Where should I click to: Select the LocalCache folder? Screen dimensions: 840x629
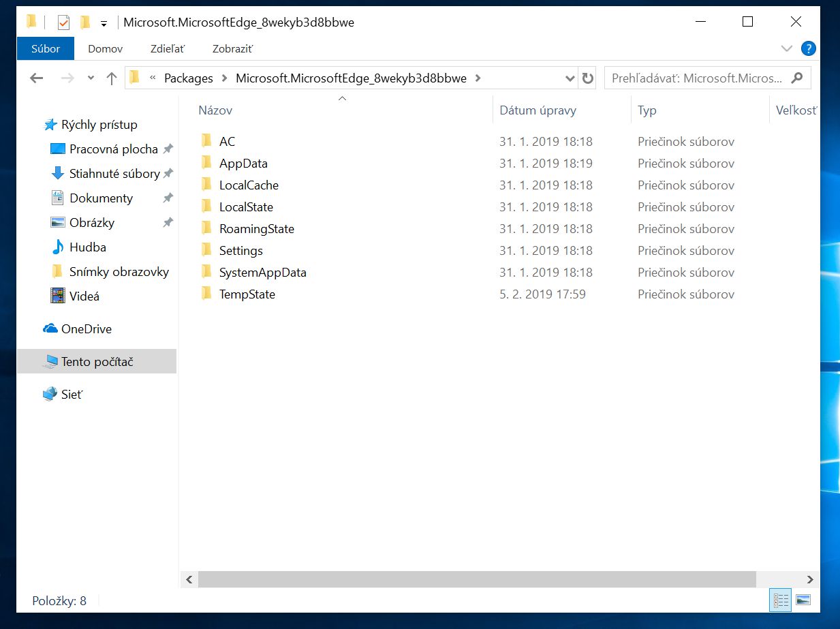pyautogui.click(x=249, y=185)
